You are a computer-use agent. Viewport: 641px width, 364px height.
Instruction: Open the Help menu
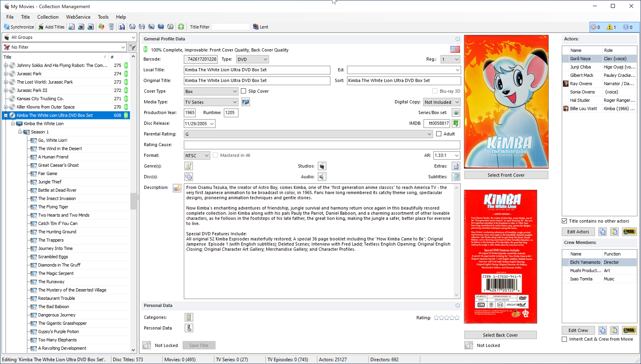121,17
